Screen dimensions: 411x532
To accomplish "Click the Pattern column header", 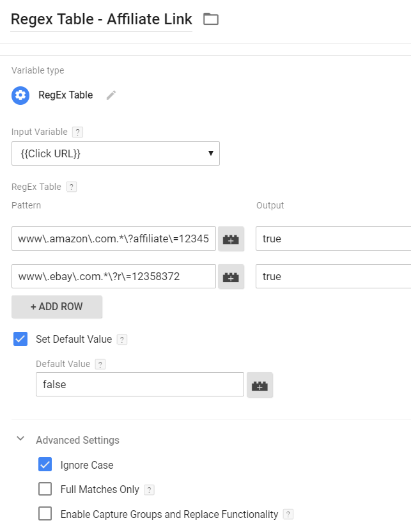I will (x=26, y=205).
